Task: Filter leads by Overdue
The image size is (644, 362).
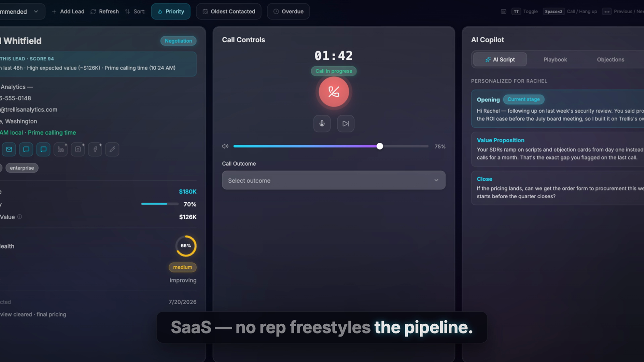Action: pos(288,11)
